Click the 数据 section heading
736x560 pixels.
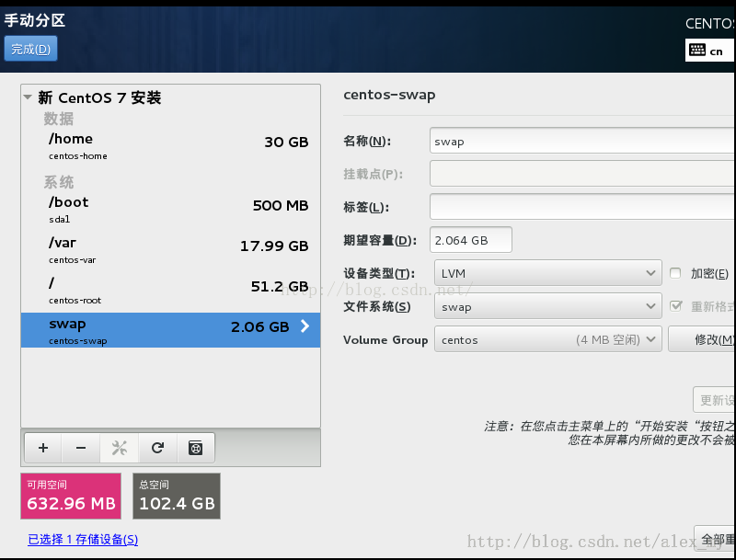[x=59, y=119]
